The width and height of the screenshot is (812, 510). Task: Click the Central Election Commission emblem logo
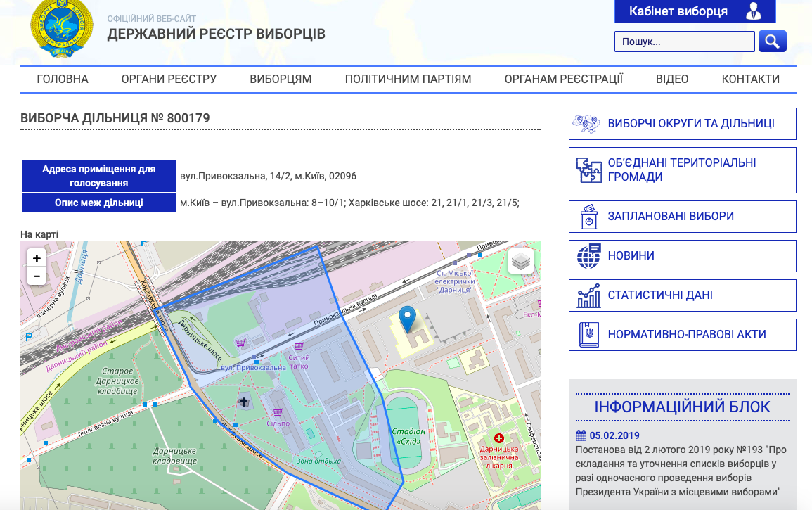(61, 28)
